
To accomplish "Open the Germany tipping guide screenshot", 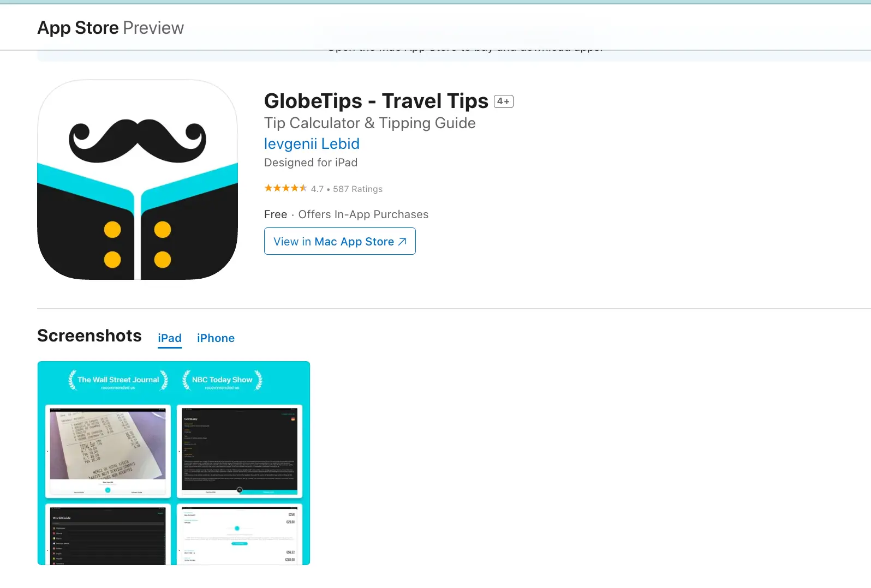I will 240,451.
